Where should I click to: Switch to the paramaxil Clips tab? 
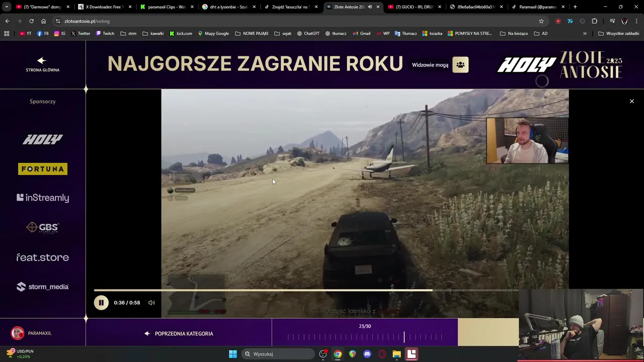pos(166,7)
